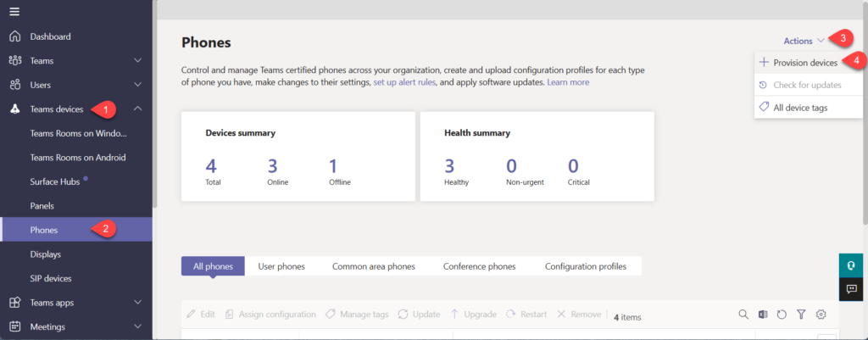Open search with the magnifier icon
This screenshot has width=868, height=340.
point(743,314)
